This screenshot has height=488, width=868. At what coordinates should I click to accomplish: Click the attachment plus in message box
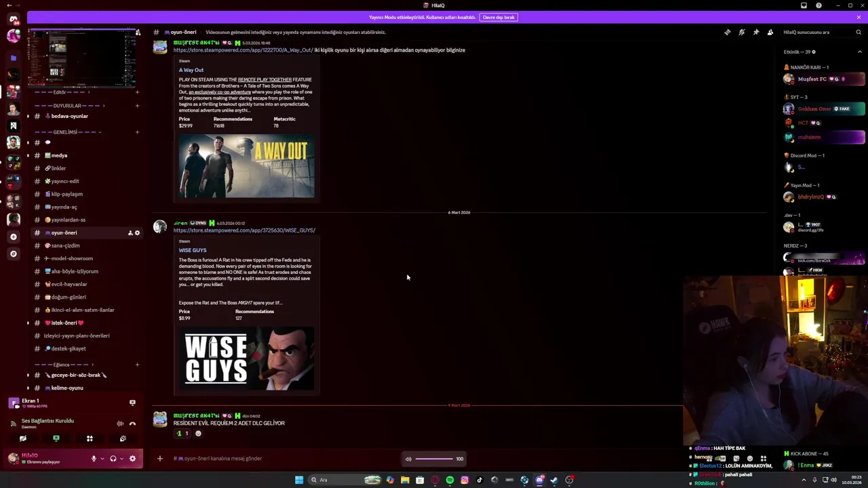click(x=160, y=458)
